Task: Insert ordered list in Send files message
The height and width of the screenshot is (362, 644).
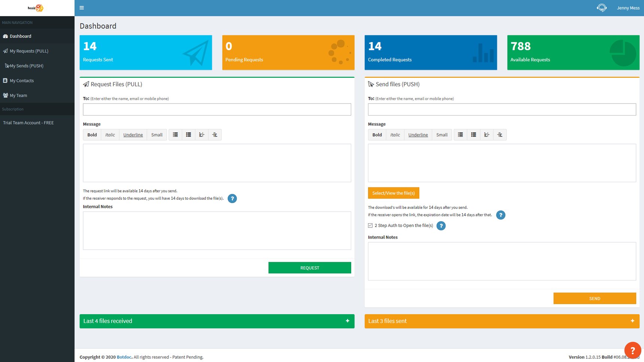Action: [473, 135]
